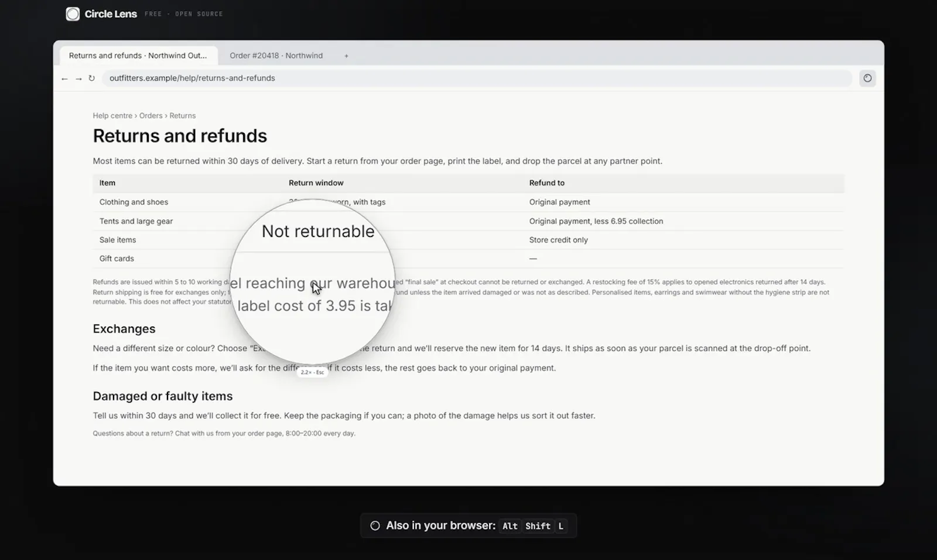
Task: Click the Circle Lens logo icon
Action: [73, 14]
